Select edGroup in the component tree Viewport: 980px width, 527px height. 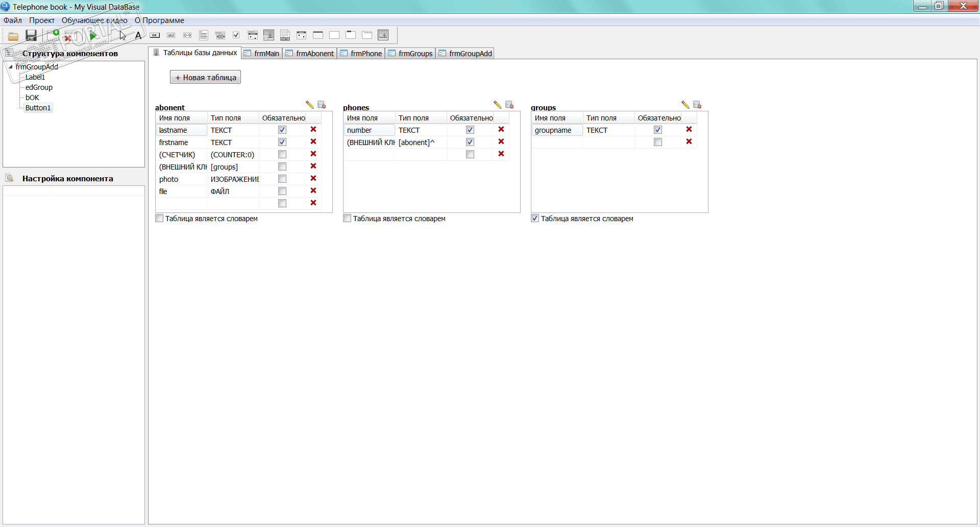click(39, 87)
